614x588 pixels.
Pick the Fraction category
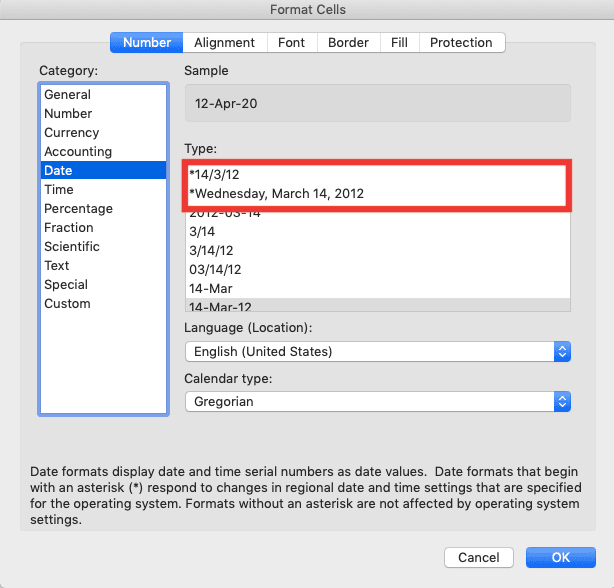103,227
